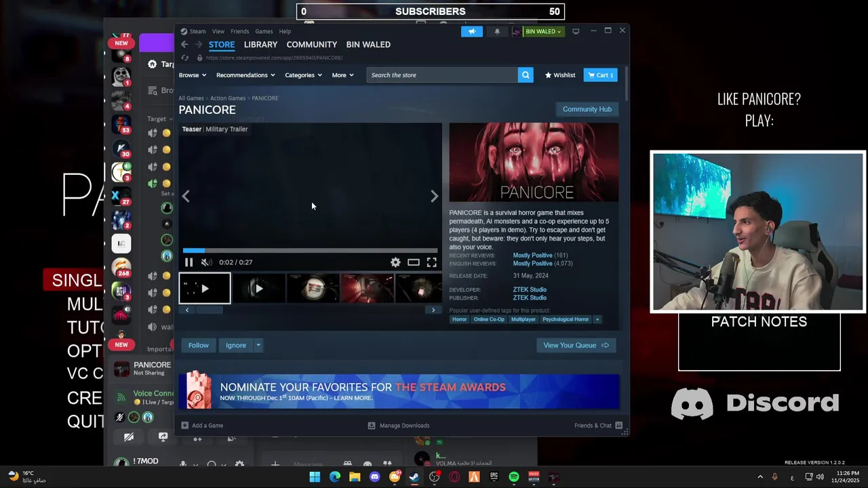Open File Explorer from taskbar
The width and height of the screenshot is (868, 488).
click(x=355, y=477)
